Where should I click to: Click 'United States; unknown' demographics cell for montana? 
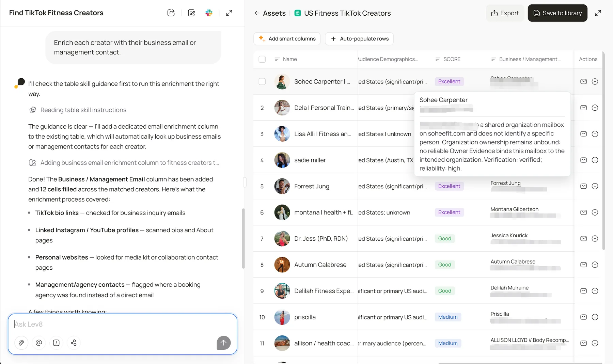[x=384, y=212]
